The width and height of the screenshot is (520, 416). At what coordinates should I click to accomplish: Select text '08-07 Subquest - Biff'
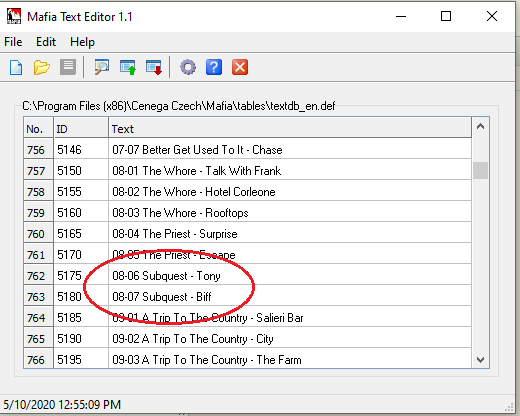tap(162, 297)
